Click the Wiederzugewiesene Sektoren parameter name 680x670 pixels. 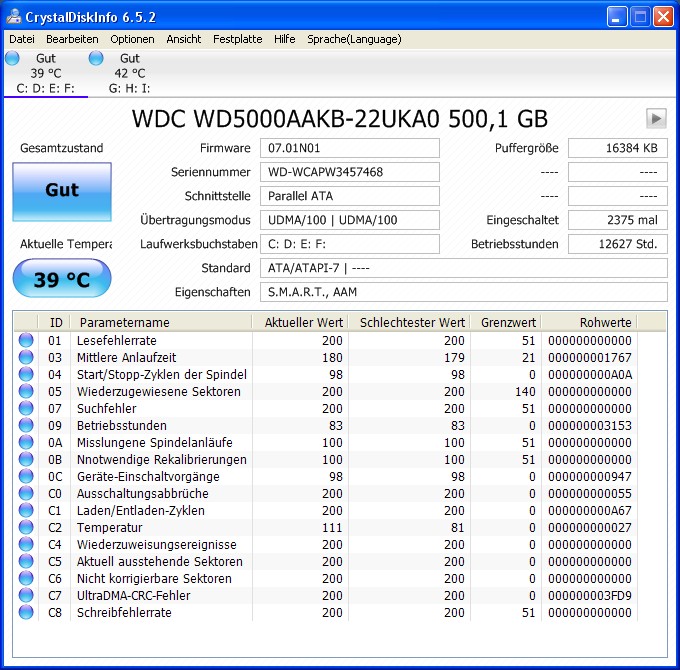[158, 392]
